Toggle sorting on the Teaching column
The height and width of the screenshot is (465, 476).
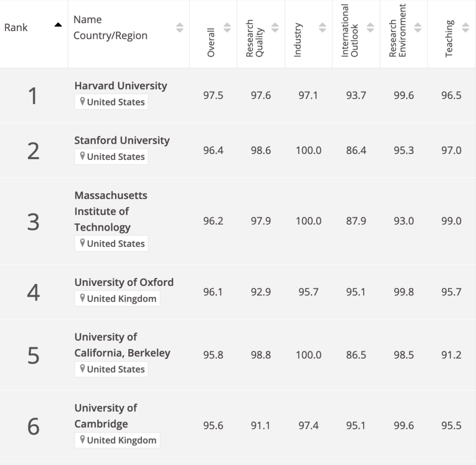pos(465,27)
